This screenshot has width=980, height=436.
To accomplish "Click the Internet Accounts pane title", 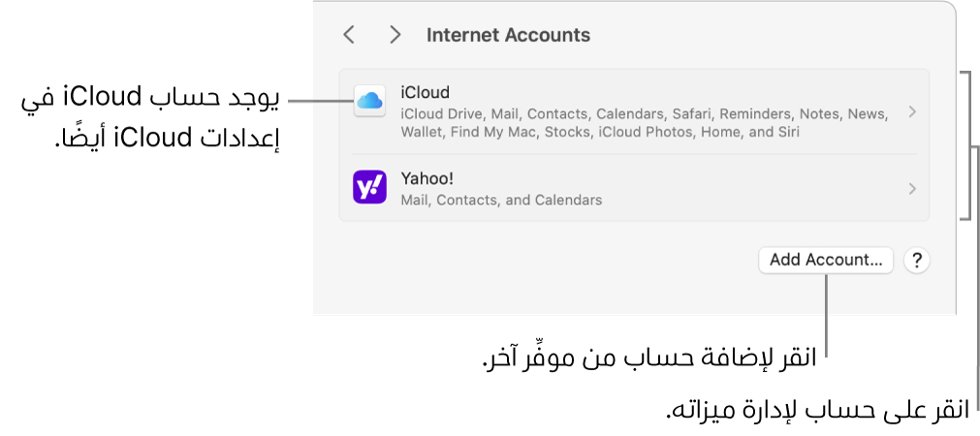I will (508, 35).
